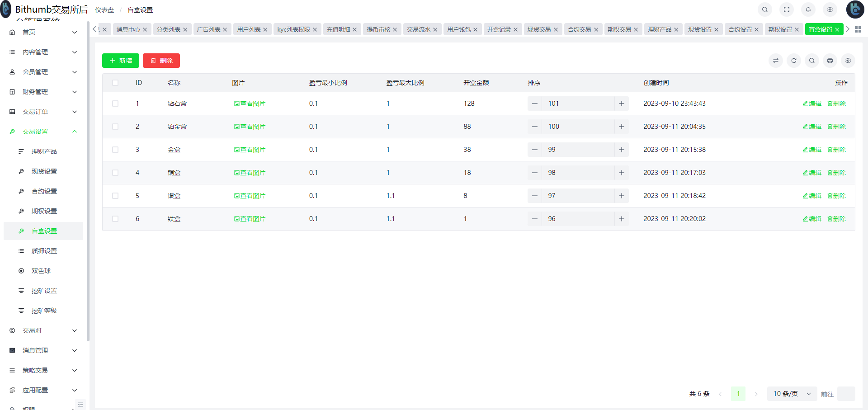Expand the 财务管理 sidebar menu
This screenshot has width=868, height=410.
point(43,92)
